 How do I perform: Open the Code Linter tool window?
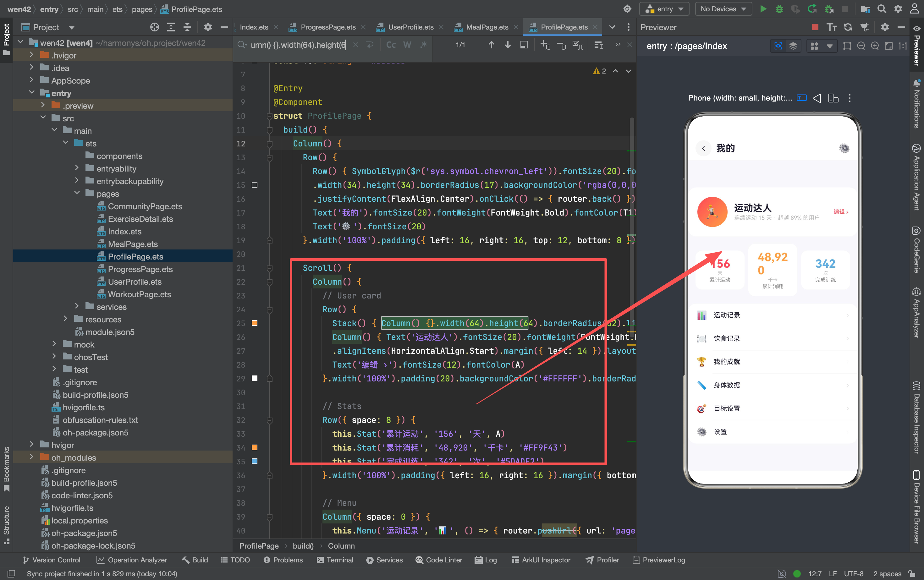(439, 560)
